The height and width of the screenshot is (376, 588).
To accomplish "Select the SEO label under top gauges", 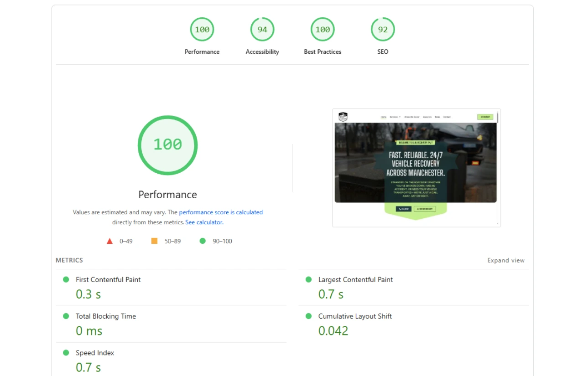I will coord(383,52).
